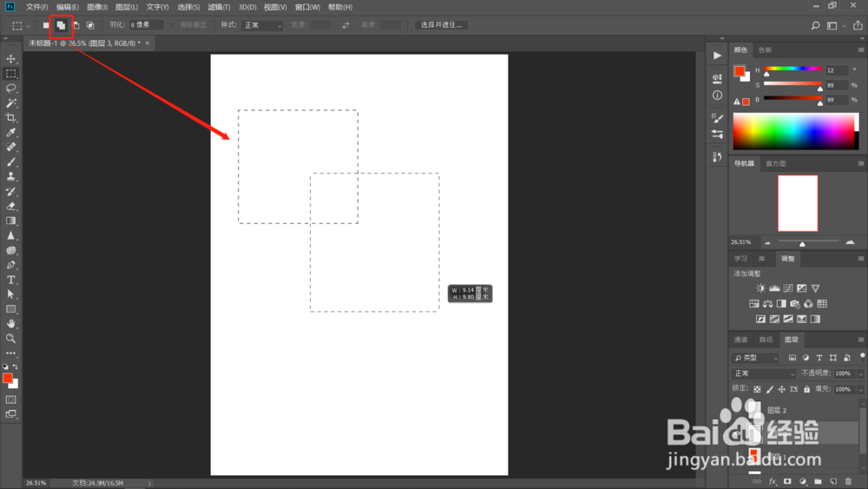Switch to the 色板 tab
868x489 pixels.
click(x=765, y=50)
